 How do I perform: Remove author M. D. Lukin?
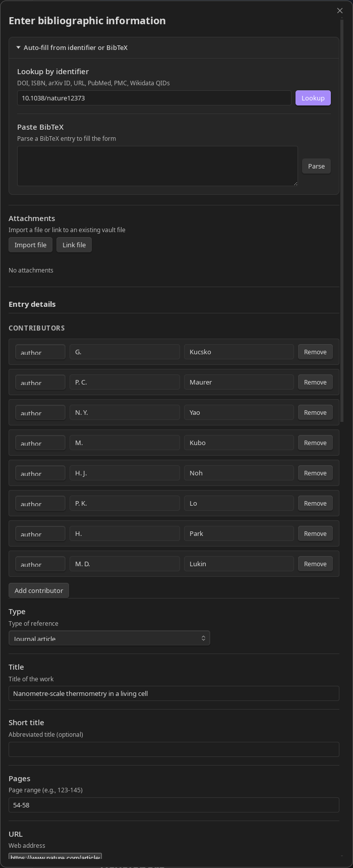coord(315,564)
